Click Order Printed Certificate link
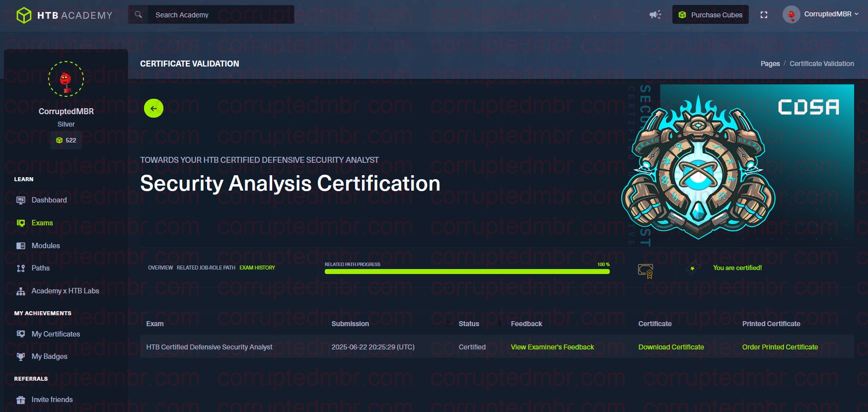This screenshot has width=868, height=412. click(780, 347)
